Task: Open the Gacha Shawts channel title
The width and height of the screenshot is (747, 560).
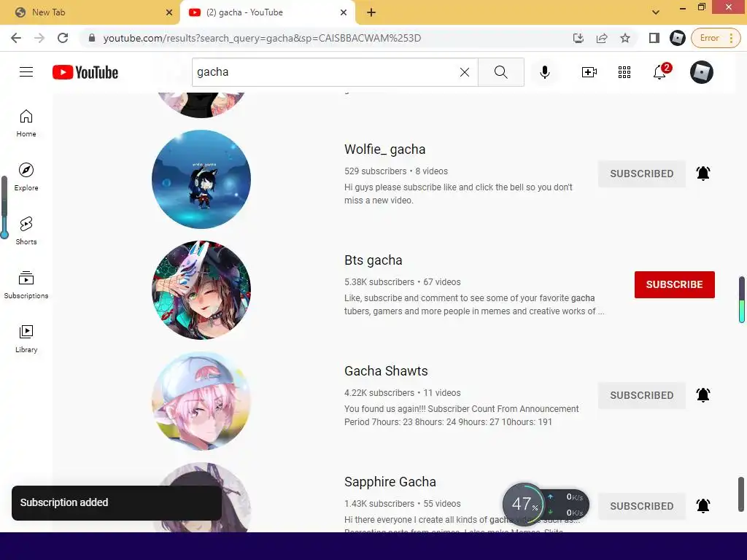Action: point(387,371)
